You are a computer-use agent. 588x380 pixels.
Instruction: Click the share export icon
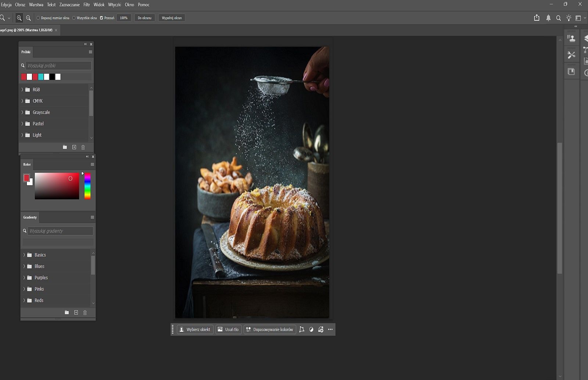click(x=537, y=18)
